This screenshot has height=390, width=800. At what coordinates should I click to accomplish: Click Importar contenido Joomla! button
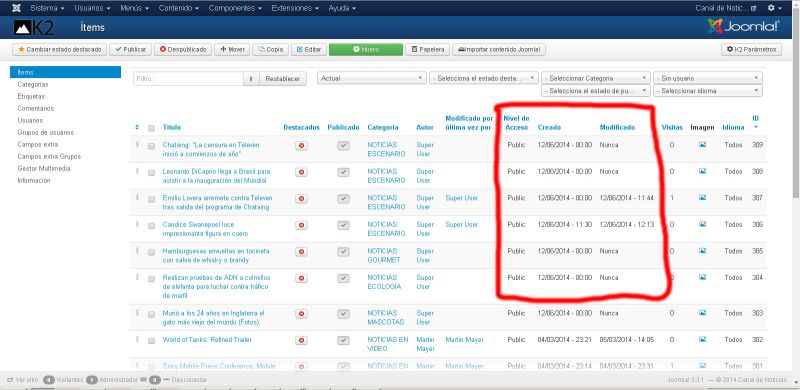click(499, 50)
